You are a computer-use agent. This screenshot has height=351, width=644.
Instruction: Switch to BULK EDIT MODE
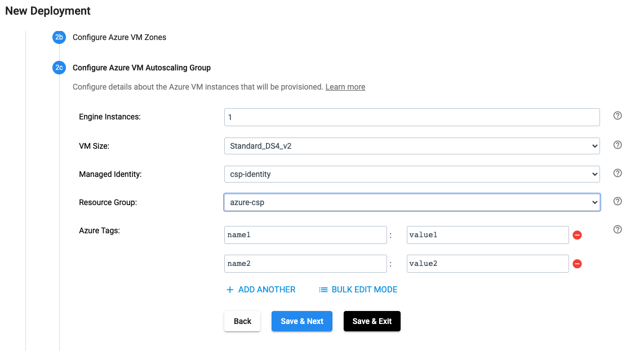click(x=358, y=290)
